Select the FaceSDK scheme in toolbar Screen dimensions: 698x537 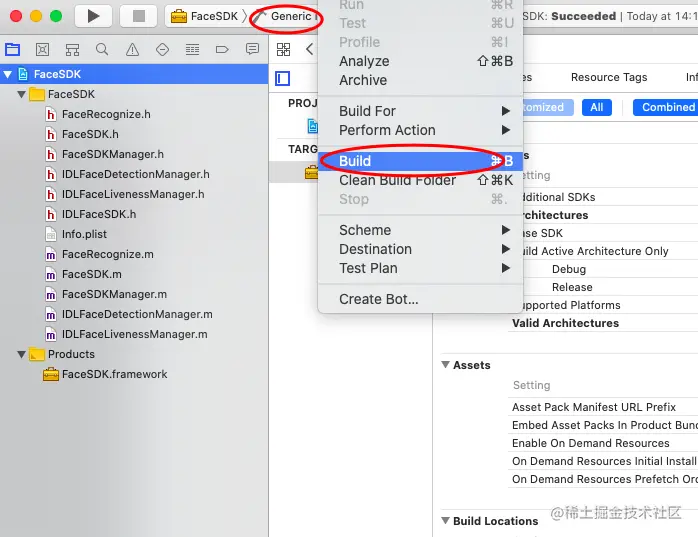coord(205,16)
